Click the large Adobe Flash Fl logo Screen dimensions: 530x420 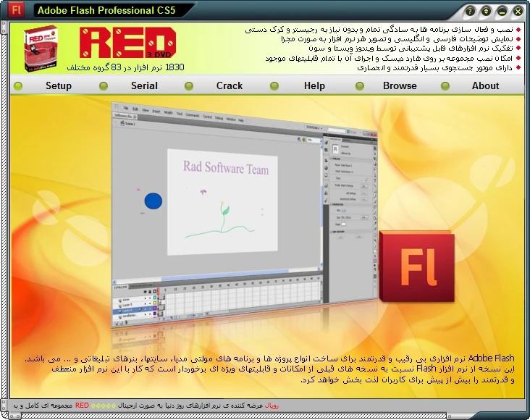pos(417,266)
